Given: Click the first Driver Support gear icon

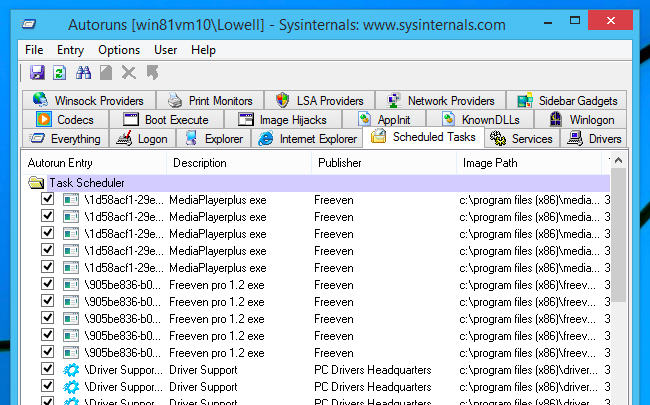Looking at the screenshot, I should (71, 370).
